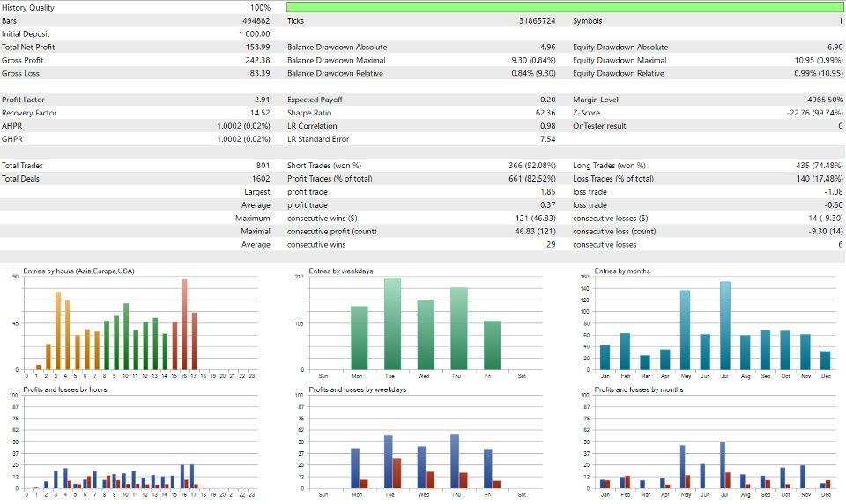
Task: Click Jul blue profit bar in months chart
Action: tap(723, 466)
